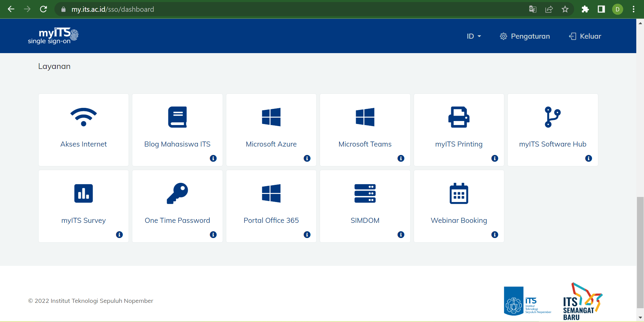Open myITS Software Hub branch icon
Screen dimensions: 644x322
(x=552, y=117)
